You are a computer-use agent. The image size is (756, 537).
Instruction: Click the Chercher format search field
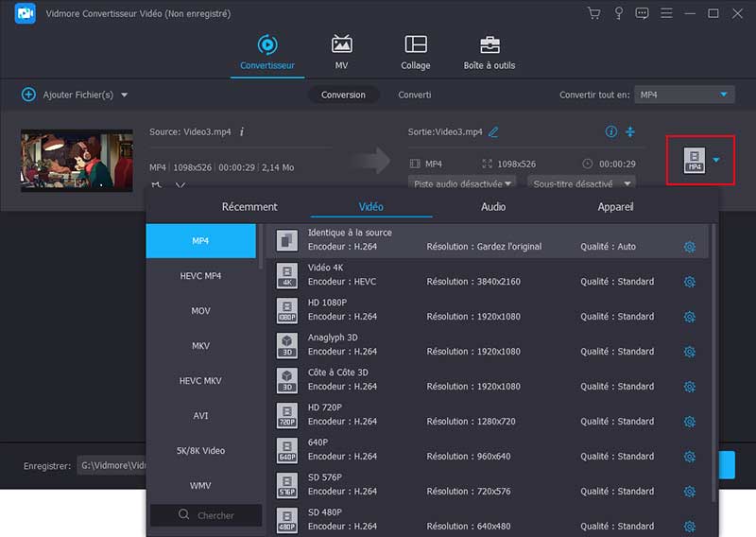point(206,515)
